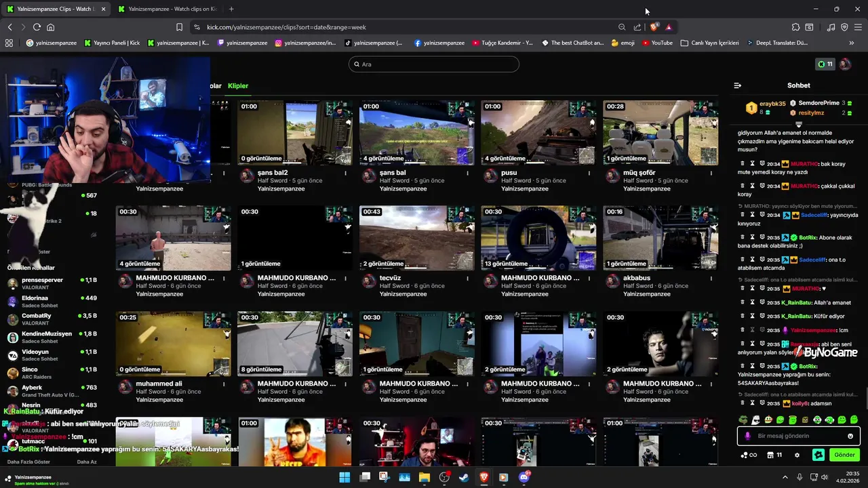Select the Klipler tab

pyautogui.click(x=238, y=86)
